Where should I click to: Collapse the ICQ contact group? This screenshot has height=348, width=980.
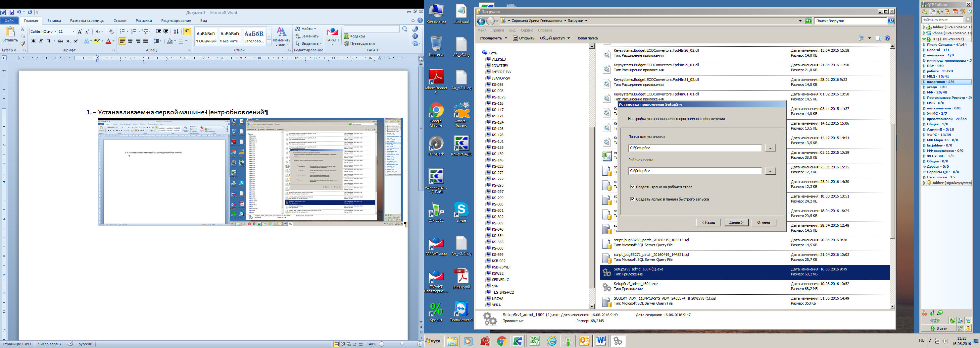(924, 39)
